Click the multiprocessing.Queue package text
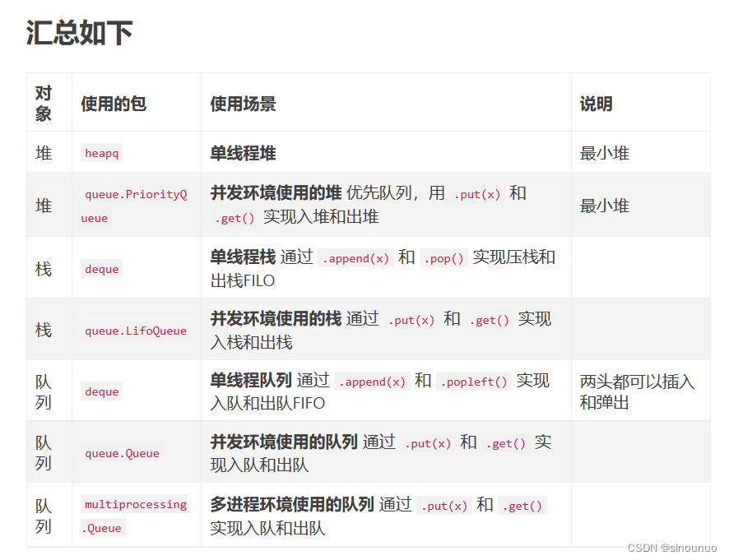Screen dimensions: 729x560 click(134, 515)
